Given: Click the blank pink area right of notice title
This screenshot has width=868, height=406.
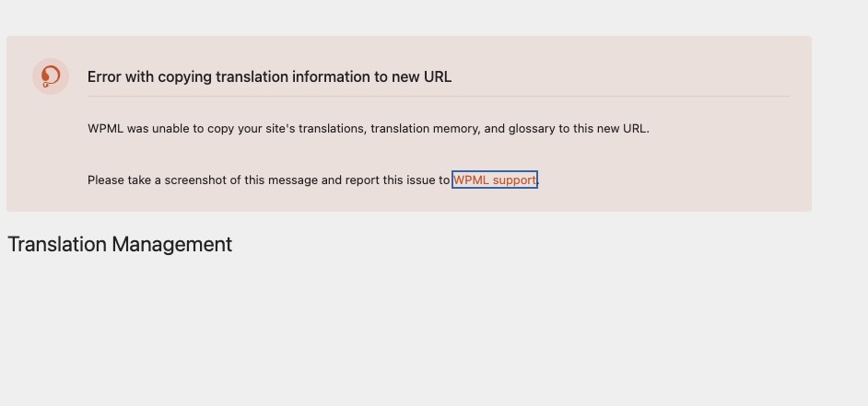Looking at the screenshot, I should click(x=620, y=77).
